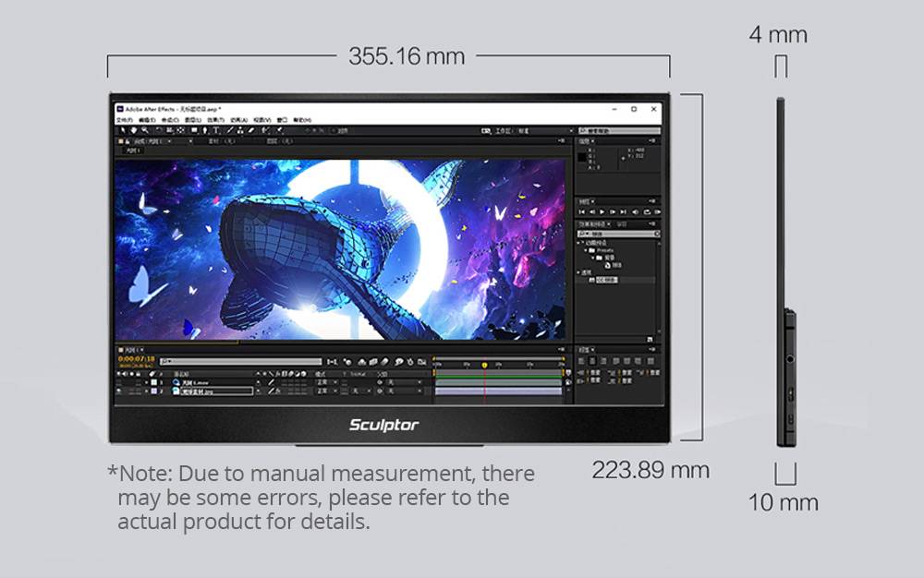Screen dimensions: 924x578
Task: Toggle loop option in preview panel
Action: tap(647, 211)
